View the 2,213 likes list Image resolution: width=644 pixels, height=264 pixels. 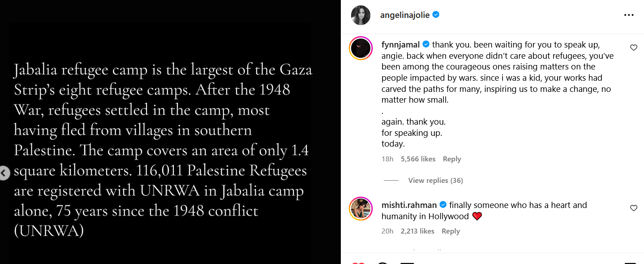(x=417, y=231)
